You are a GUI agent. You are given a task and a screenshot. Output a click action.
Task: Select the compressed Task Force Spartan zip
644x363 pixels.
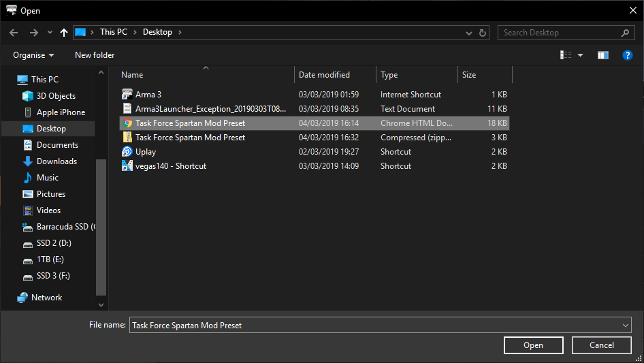pos(190,138)
